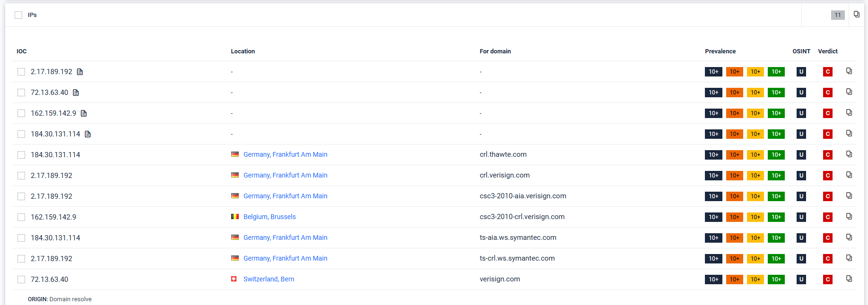Screen dimensions: 868x305
Task: Click orange prevalence badge in csc3-2010-aia.verisign.com row
Action: pyautogui.click(x=734, y=196)
